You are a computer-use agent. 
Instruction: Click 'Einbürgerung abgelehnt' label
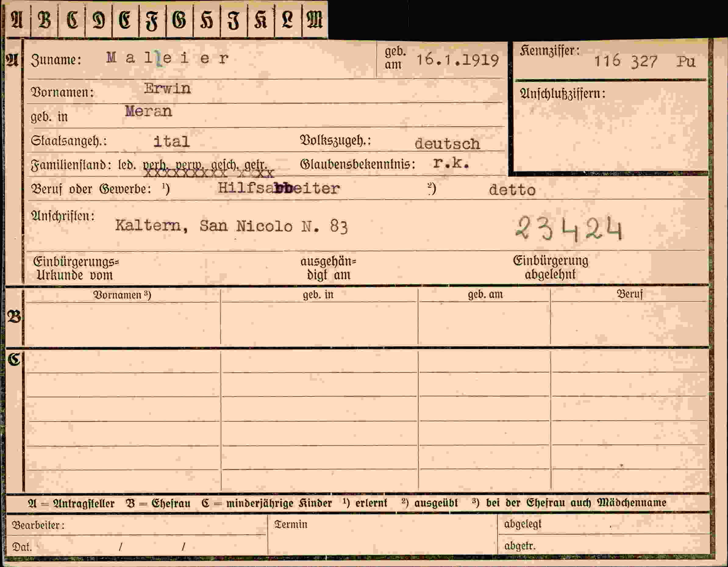pos(550,267)
